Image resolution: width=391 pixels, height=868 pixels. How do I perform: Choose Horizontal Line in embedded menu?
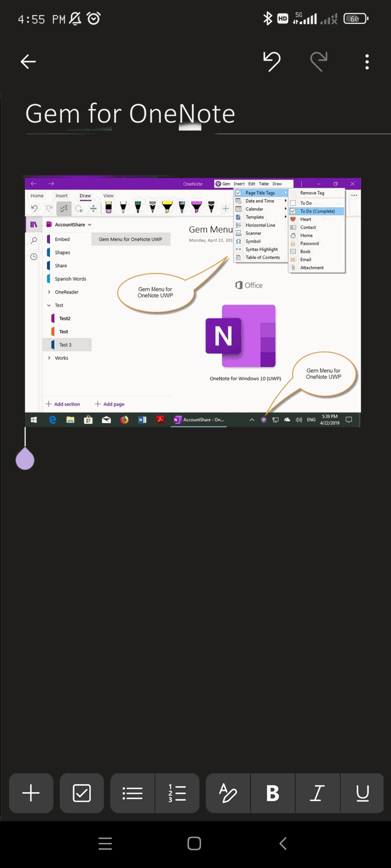[261, 225]
